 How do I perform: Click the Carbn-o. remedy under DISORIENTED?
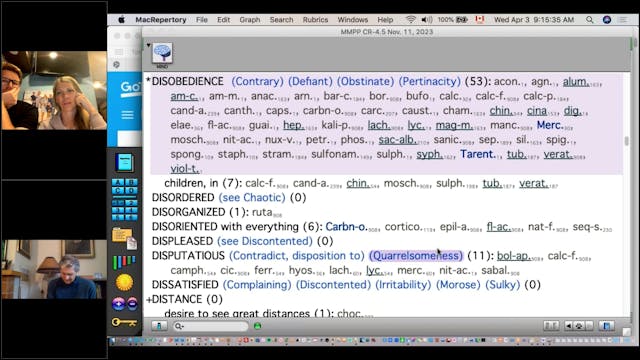click(x=347, y=227)
